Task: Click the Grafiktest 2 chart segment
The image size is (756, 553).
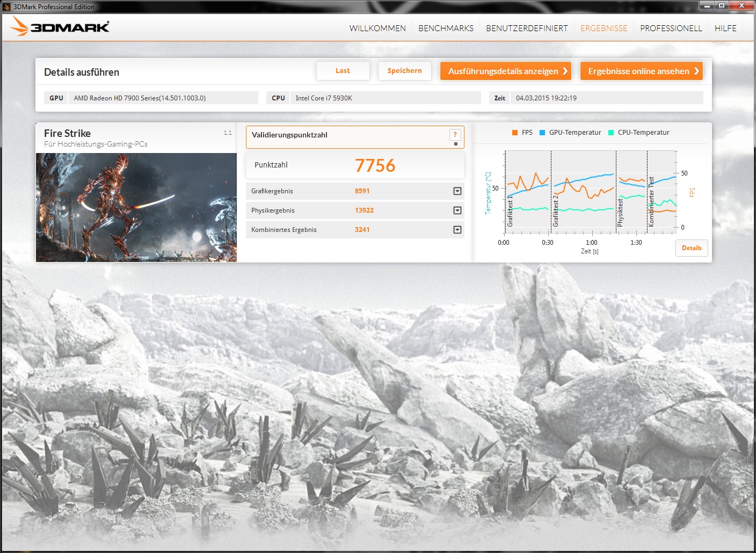Action: pos(583,192)
